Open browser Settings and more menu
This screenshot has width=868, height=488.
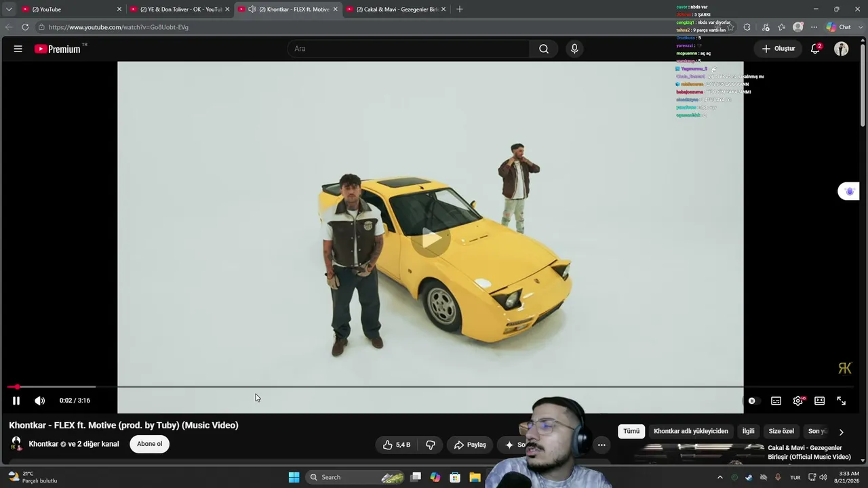[x=814, y=27]
